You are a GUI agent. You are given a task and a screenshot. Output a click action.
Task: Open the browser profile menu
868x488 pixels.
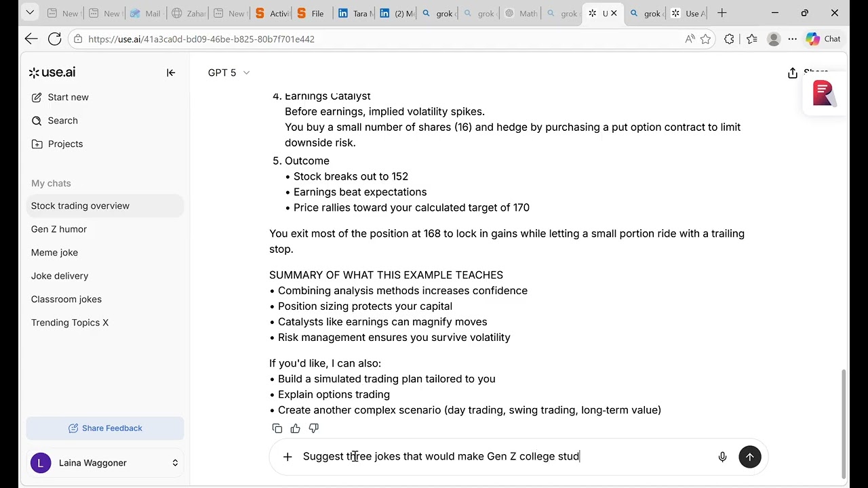[x=774, y=39]
